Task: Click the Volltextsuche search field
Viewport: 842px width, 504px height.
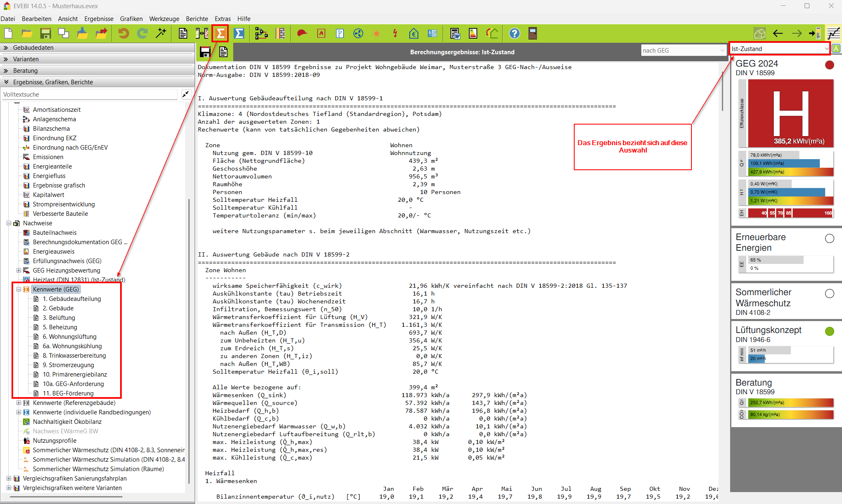Action: tap(90, 95)
